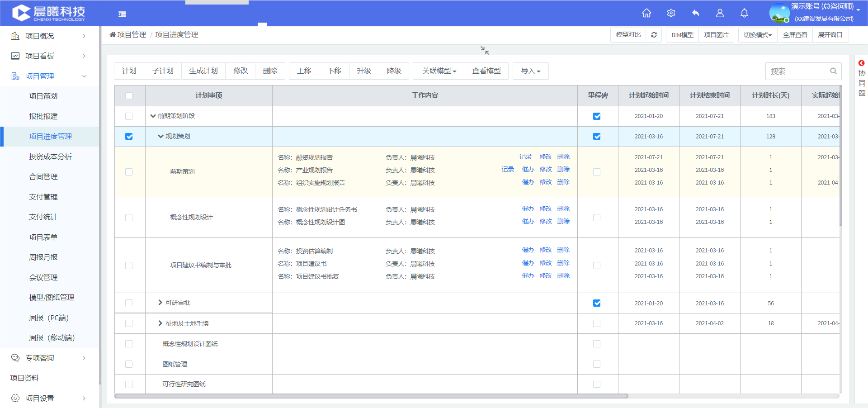Click the home icon in top bar
868x408 pixels.
[x=646, y=13]
